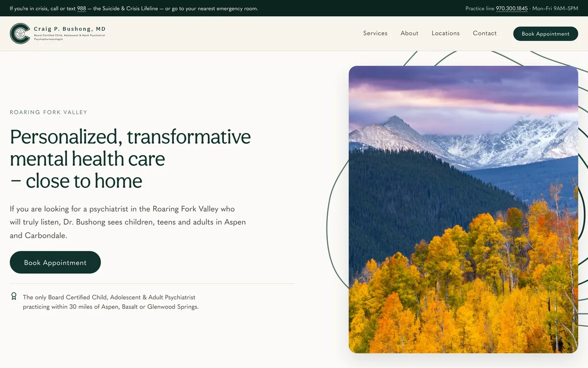Go to the Locations page
Screen dimensions: 588x368
click(445, 33)
